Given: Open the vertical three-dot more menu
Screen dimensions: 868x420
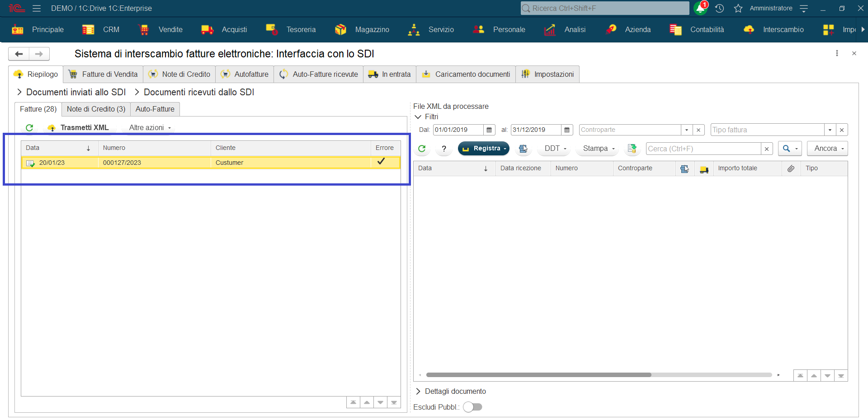Looking at the screenshot, I should point(837,53).
